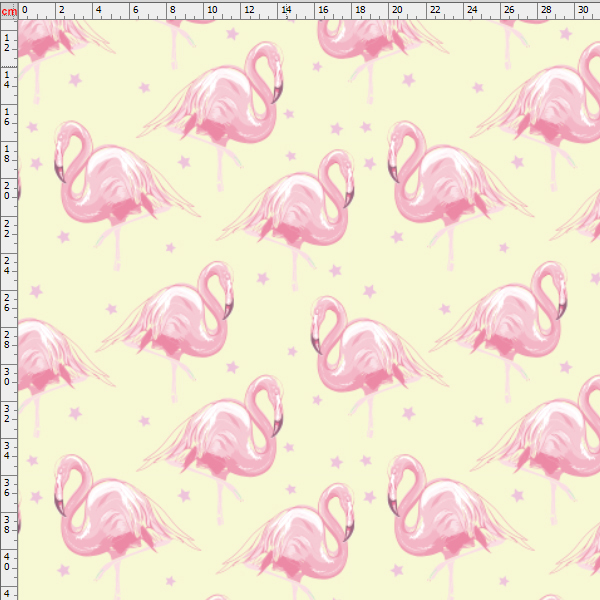Click the 12 mark on vertical ruler
The height and width of the screenshot is (600, 600).
(x=7, y=43)
